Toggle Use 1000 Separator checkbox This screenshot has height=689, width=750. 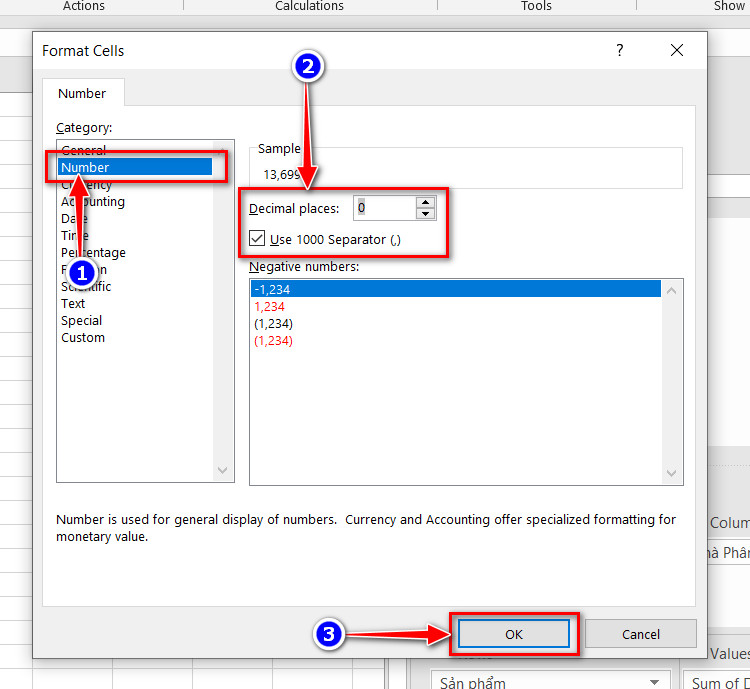[257, 238]
